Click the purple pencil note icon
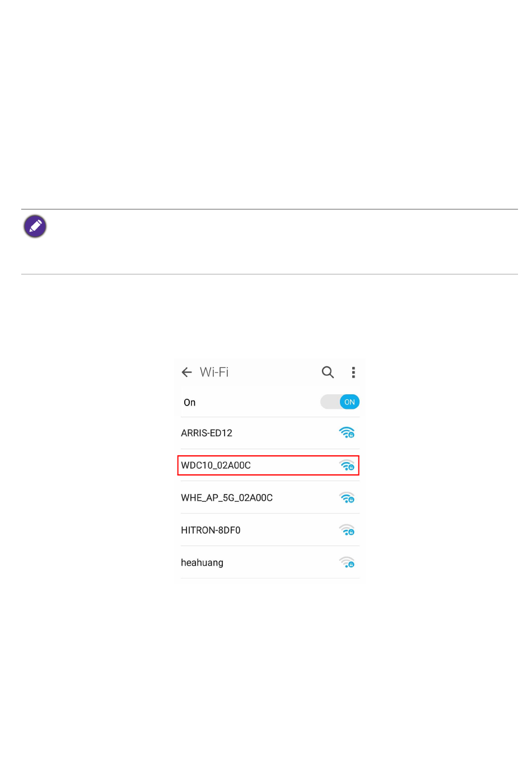This screenshot has width=532, height=783. point(35,226)
